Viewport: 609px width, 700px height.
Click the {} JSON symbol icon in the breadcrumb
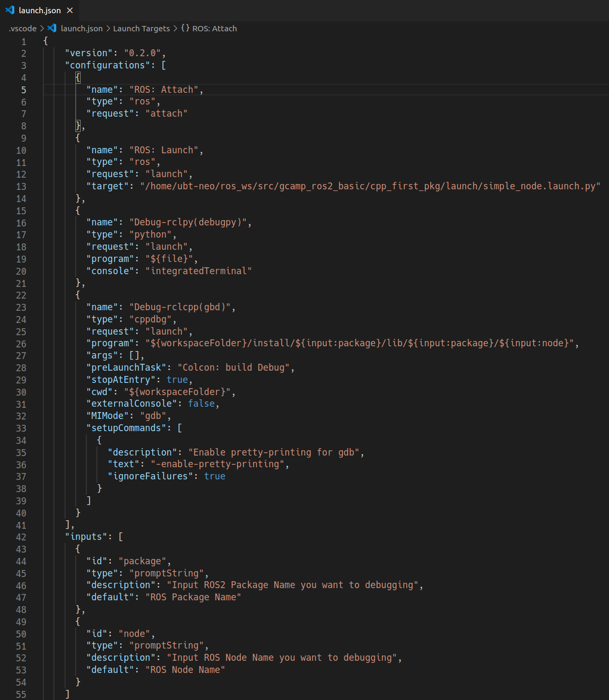(185, 28)
